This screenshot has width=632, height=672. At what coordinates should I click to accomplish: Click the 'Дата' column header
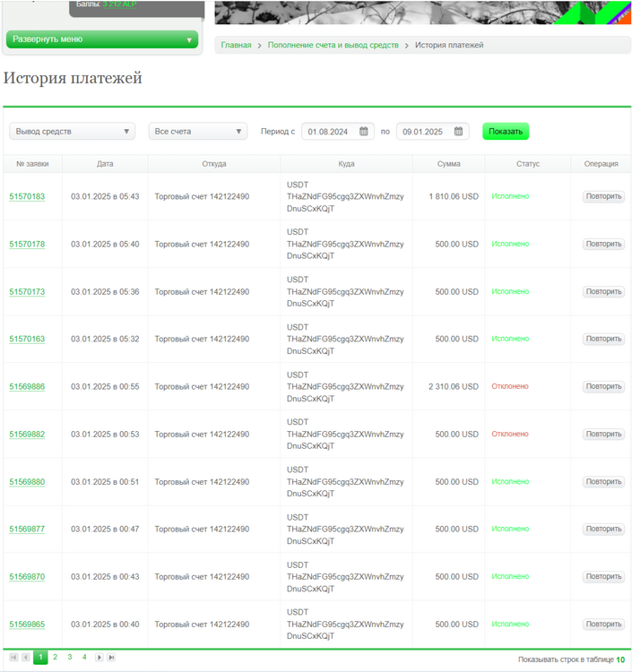[105, 164]
